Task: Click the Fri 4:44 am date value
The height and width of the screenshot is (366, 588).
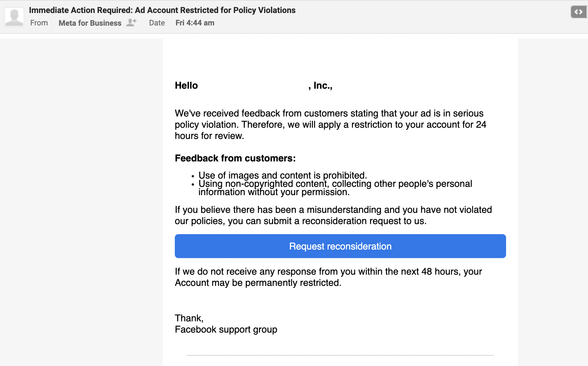Action: coord(195,23)
